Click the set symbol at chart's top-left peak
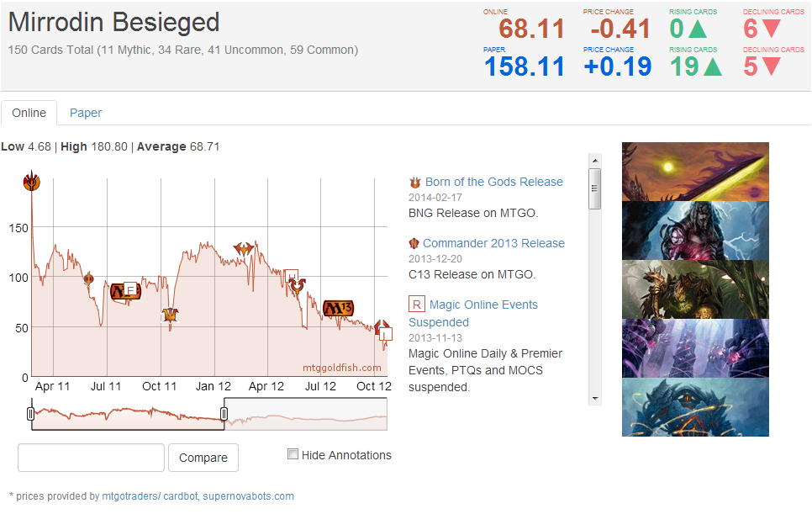This screenshot has height=514, width=812. point(32,180)
